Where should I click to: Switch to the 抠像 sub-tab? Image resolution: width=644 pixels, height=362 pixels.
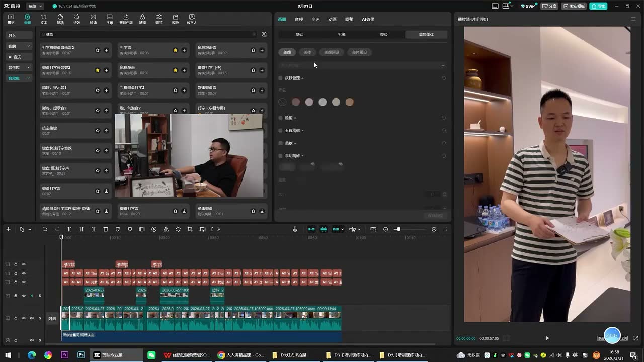pos(342,35)
